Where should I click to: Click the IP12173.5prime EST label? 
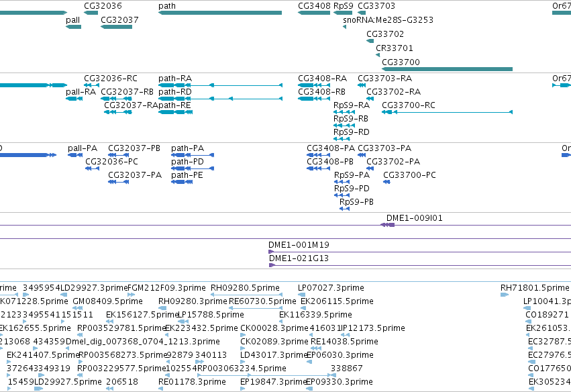pyautogui.click(x=372, y=328)
